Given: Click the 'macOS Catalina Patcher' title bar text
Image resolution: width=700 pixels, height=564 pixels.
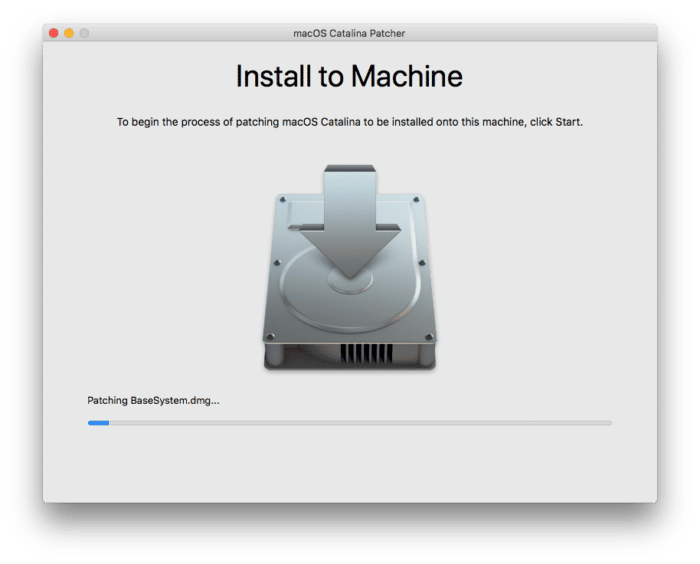Looking at the screenshot, I should click(349, 33).
